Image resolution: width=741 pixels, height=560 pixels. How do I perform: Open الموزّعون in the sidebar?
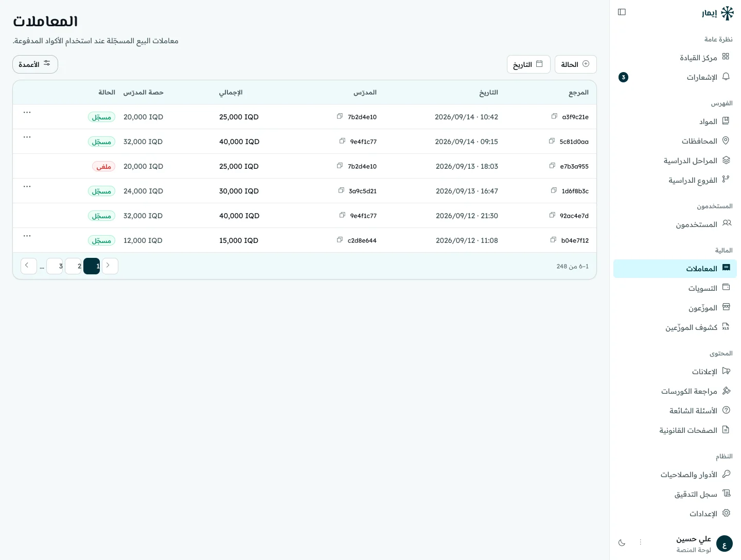(x=675, y=308)
